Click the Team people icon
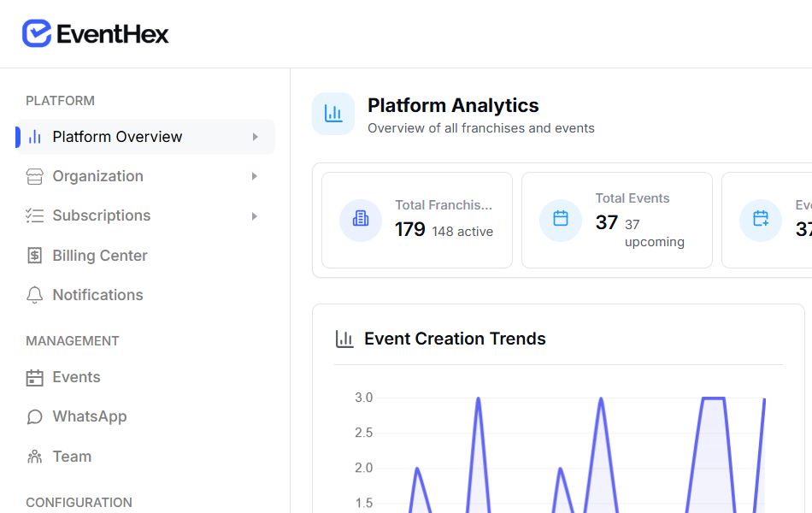812x513 pixels. click(x=35, y=457)
